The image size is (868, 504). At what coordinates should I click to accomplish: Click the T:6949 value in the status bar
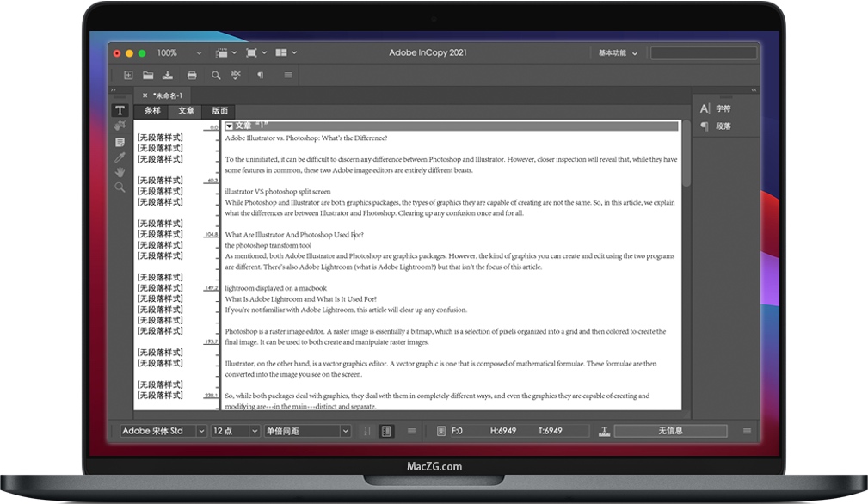551,431
